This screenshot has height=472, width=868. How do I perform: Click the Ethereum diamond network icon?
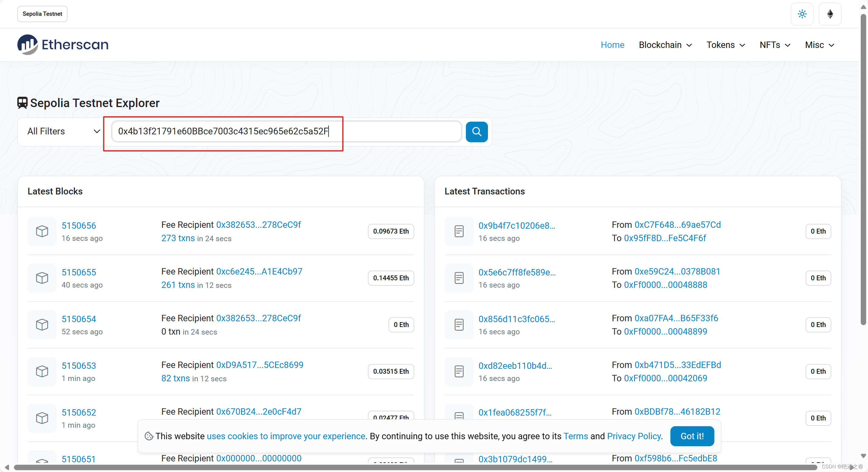coord(830,14)
